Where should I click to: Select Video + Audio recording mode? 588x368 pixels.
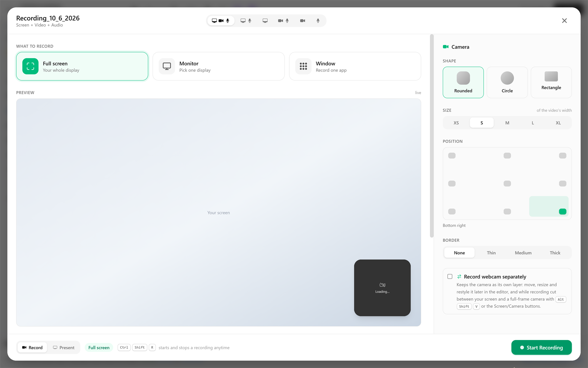click(x=283, y=21)
